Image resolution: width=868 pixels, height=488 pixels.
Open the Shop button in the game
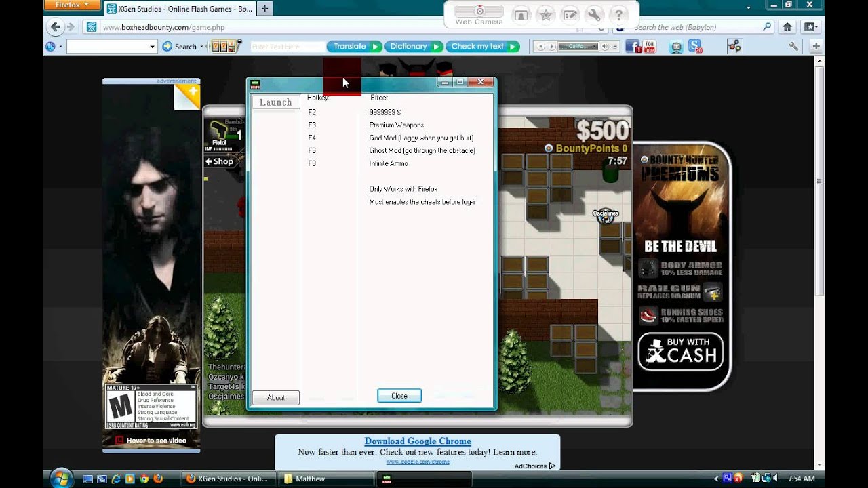tap(220, 161)
